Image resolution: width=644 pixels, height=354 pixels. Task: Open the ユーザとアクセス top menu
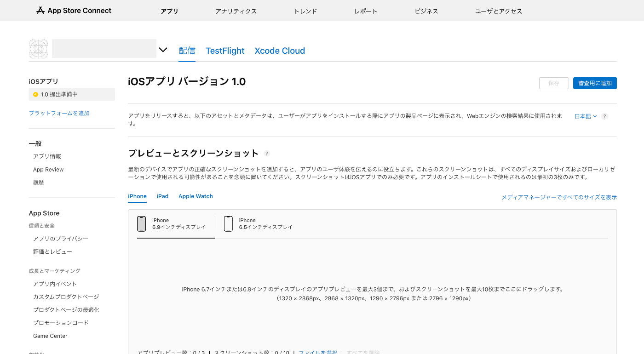(499, 11)
